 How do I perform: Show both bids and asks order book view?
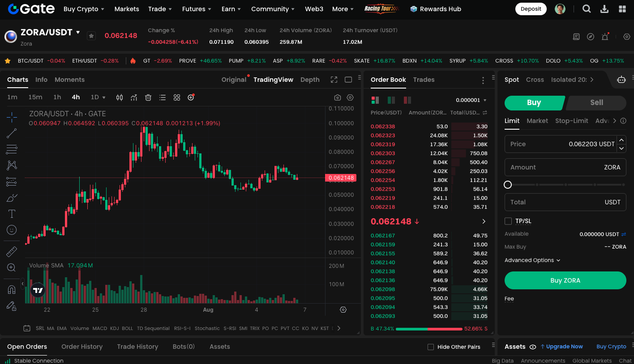point(375,100)
